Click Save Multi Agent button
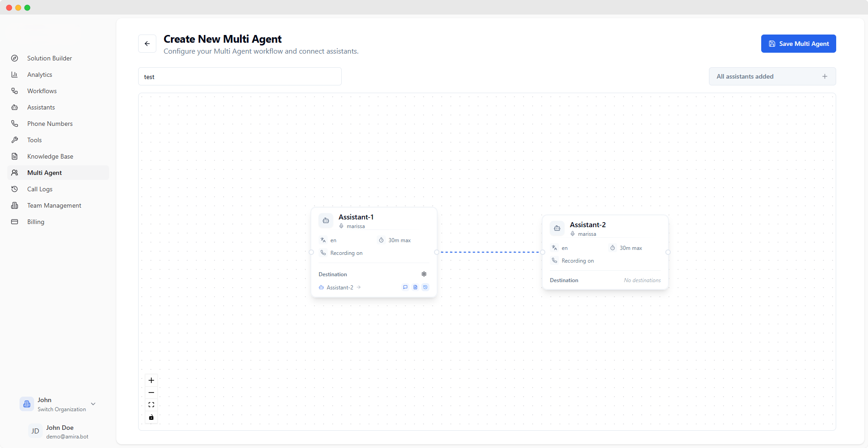This screenshot has height=448, width=868. point(798,43)
